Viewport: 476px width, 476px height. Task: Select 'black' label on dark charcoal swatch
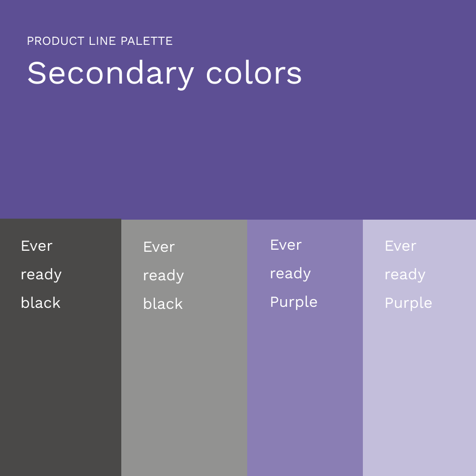tap(41, 303)
